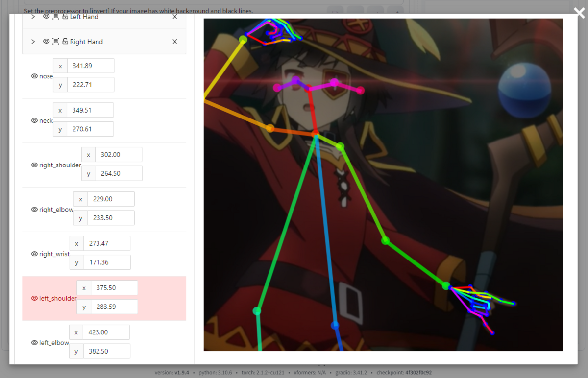Select the nose keypoint label
This screenshot has height=378, width=588.
click(46, 76)
